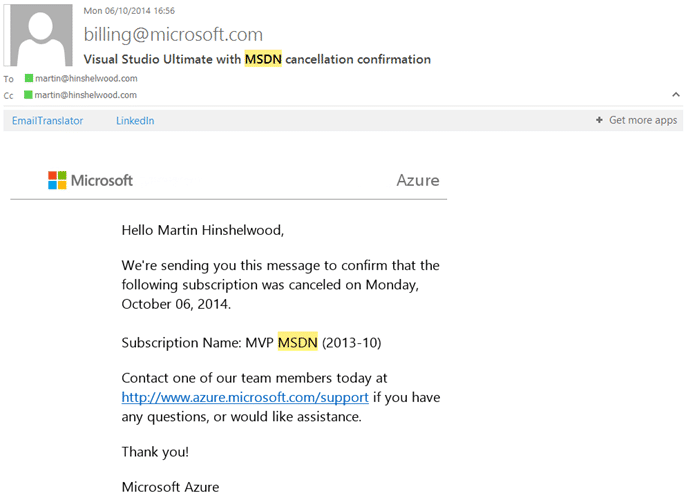Collapse the message header with the chevron
The width and height of the screenshot is (684, 500).
676,94
